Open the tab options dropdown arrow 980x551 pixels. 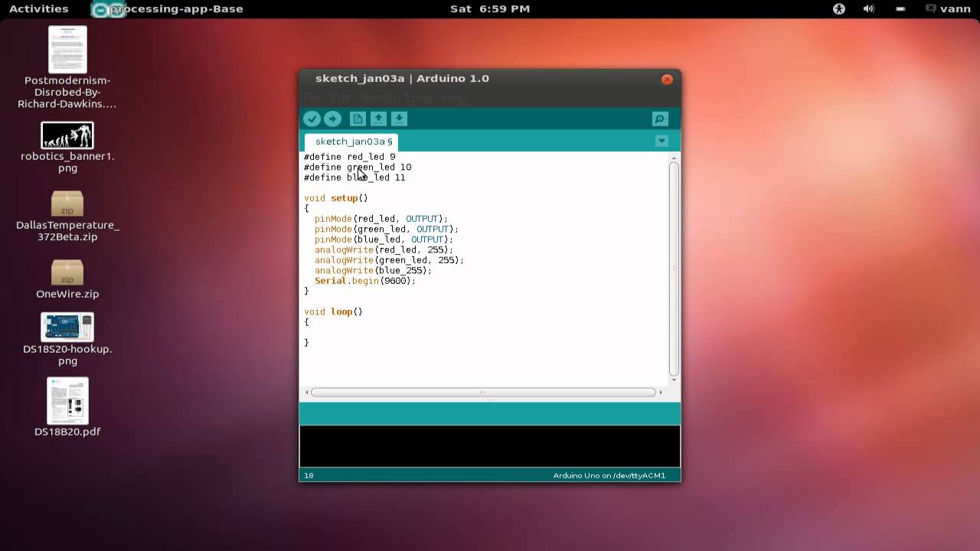661,141
